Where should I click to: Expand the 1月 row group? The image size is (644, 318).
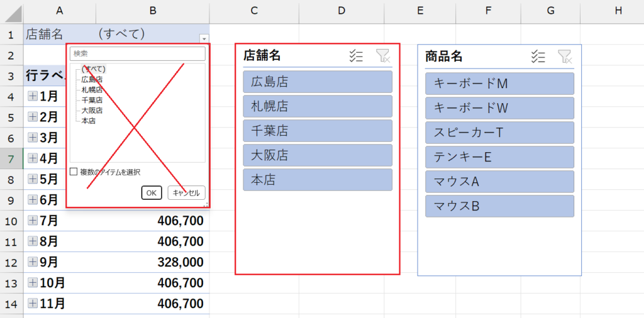[x=33, y=96]
